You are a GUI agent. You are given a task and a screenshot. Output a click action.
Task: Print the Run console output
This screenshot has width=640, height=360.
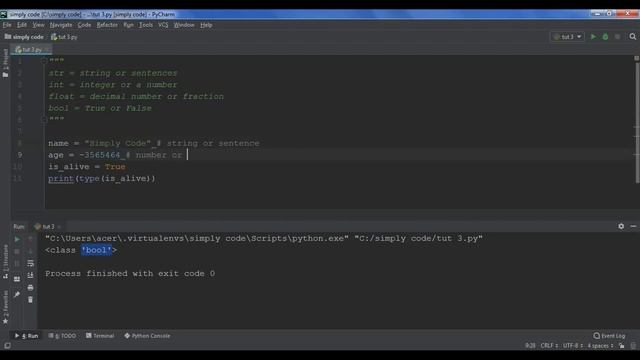tap(31, 288)
